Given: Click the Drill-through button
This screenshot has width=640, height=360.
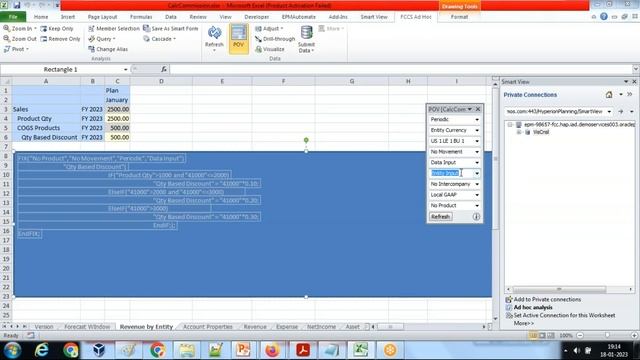Looking at the screenshot, I should pyautogui.click(x=275, y=39).
